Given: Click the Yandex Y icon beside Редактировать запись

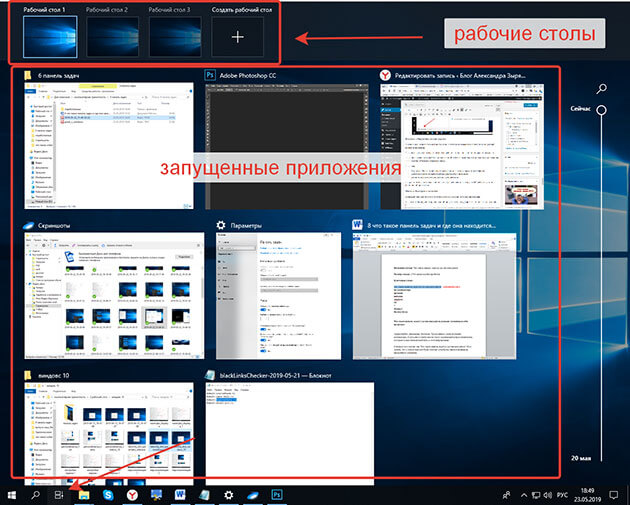Looking at the screenshot, I should tap(385, 75).
